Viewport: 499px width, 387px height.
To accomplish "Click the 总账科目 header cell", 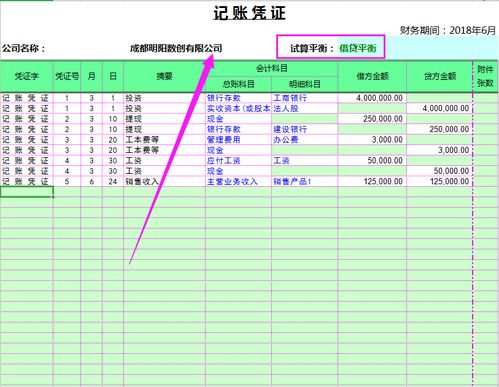I will [238, 84].
